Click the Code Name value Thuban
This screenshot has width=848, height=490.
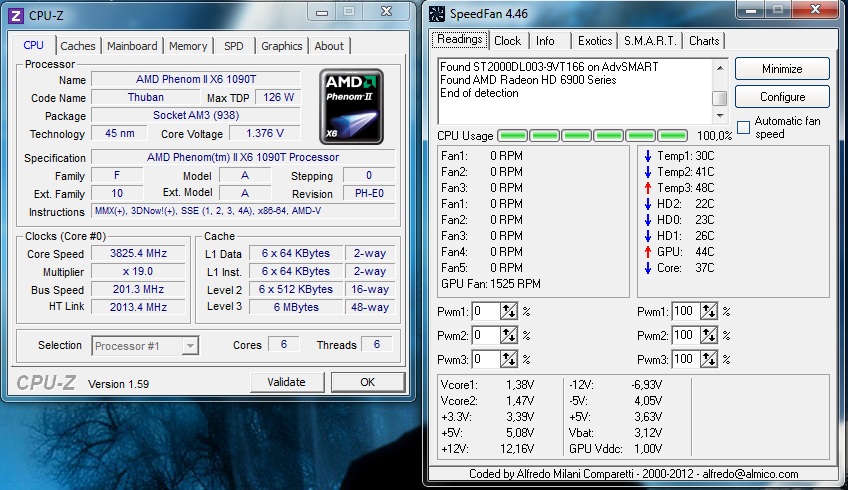145,97
